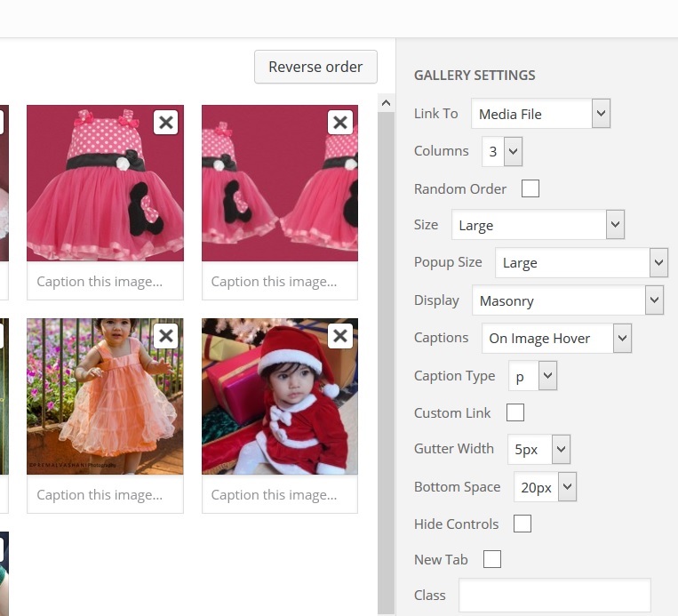
Task: Click the GALLERY SETTINGS heading
Action: 475,76
